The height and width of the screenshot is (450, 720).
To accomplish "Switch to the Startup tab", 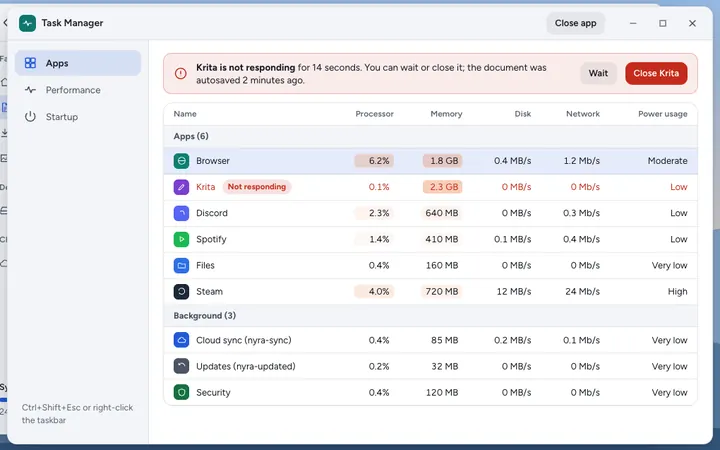I will (78, 117).
